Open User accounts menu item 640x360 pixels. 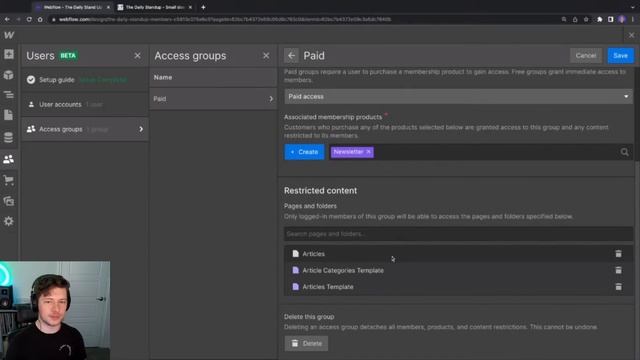click(85, 104)
